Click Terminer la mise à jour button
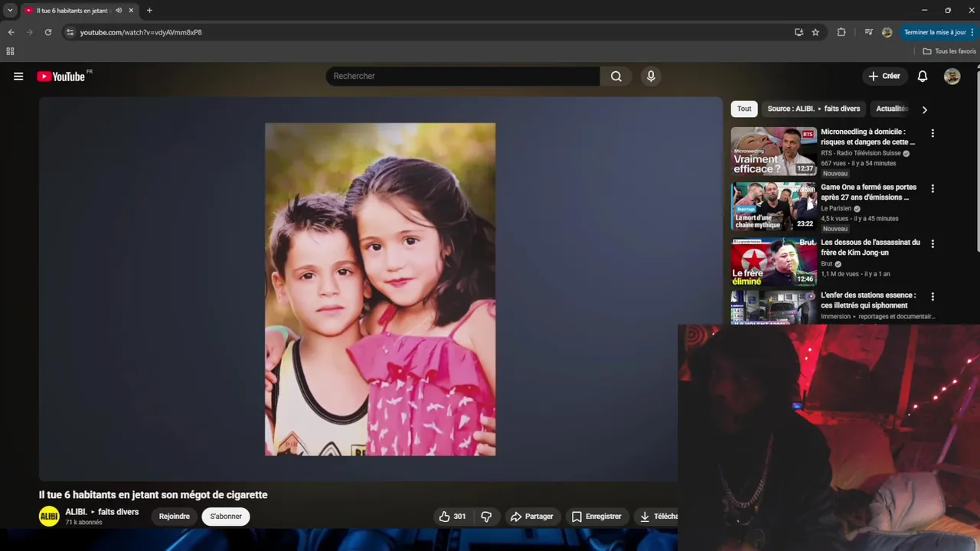Screen dimensions: 980x551 click(x=939, y=32)
